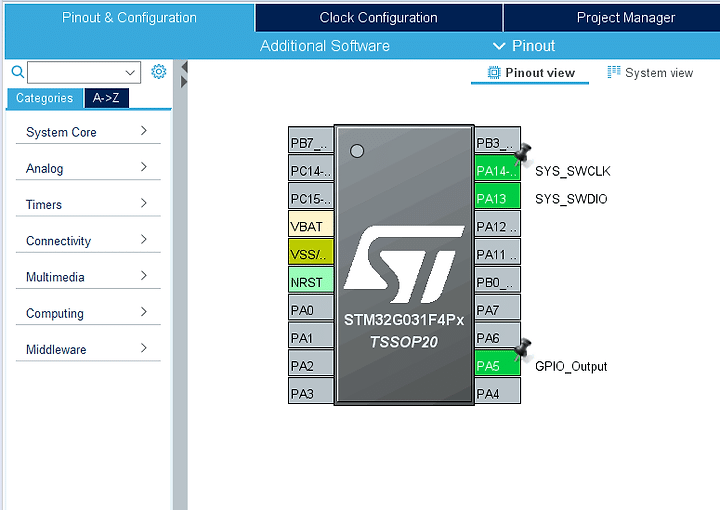
Task: Expand the Timers category
Action: click(88, 204)
